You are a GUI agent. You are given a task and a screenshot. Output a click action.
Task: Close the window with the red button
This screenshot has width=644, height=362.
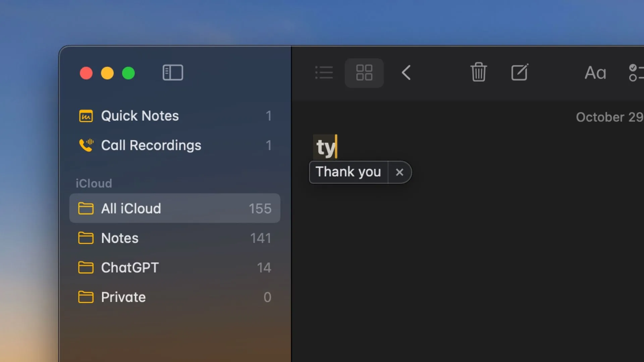[86, 73]
